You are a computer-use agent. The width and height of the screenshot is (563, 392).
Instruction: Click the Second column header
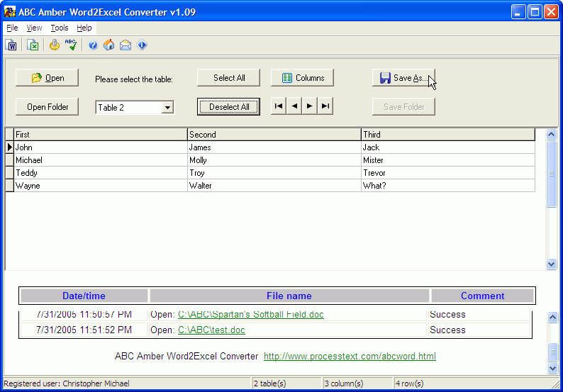(x=274, y=135)
